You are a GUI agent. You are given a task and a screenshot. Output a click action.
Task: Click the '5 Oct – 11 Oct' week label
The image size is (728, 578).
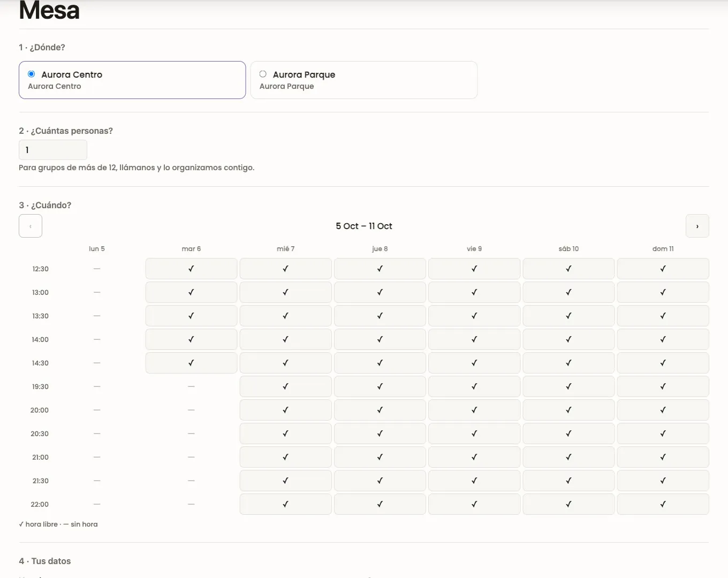click(x=364, y=226)
